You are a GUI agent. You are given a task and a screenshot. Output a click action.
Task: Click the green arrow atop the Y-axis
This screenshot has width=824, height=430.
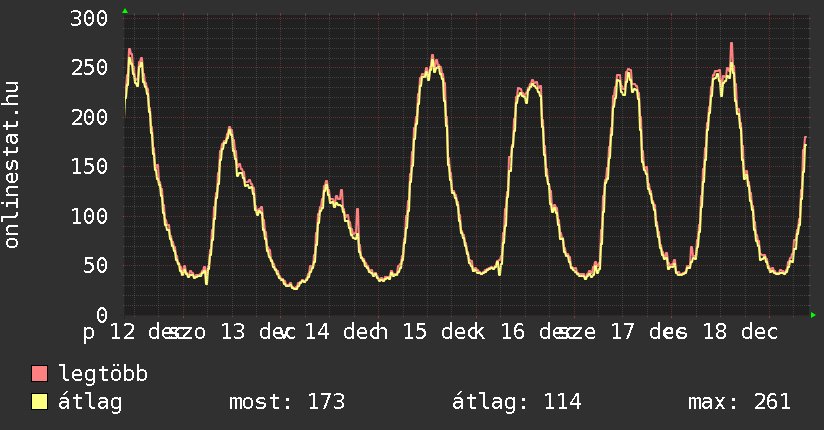click(125, 11)
